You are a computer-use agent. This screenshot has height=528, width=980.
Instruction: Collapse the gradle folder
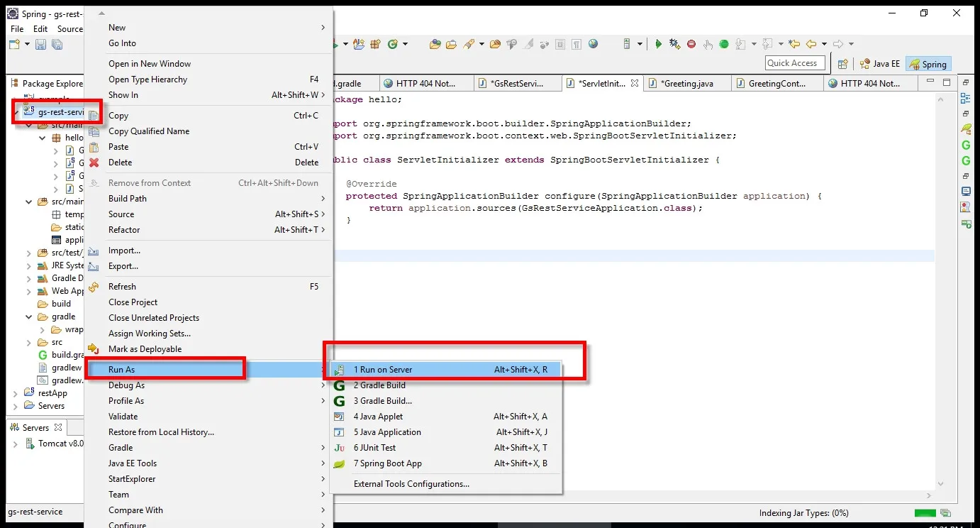point(29,317)
